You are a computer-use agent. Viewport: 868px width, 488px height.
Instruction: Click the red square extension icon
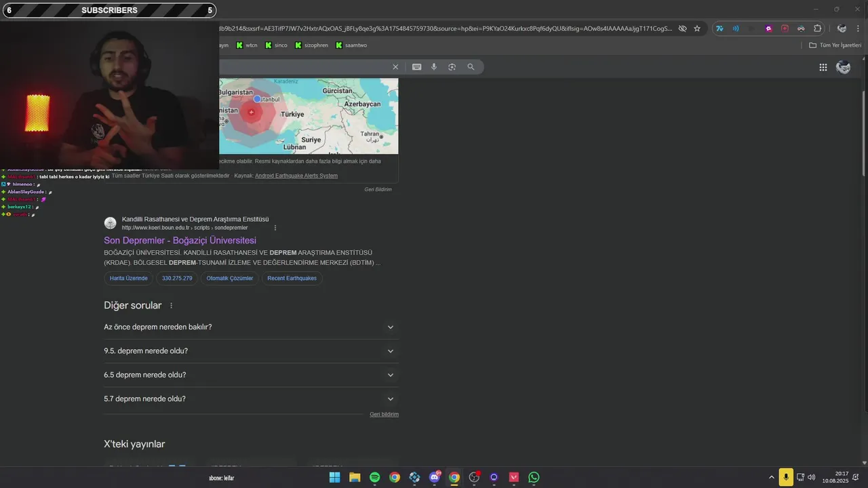coord(785,28)
